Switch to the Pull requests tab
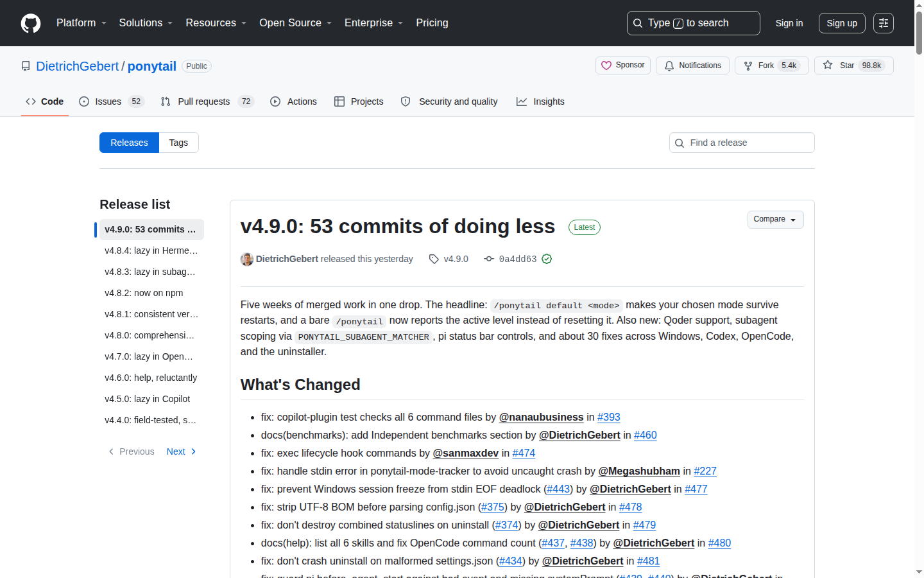924x578 pixels. tap(207, 101)
